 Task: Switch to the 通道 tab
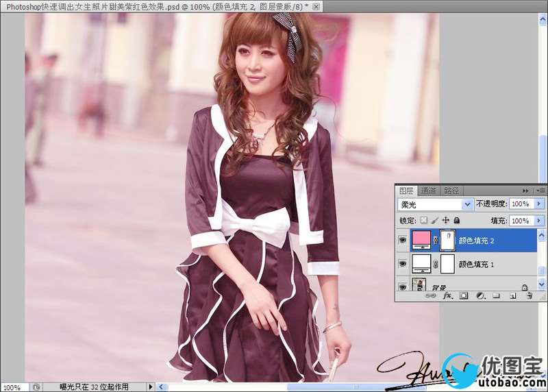429,191
